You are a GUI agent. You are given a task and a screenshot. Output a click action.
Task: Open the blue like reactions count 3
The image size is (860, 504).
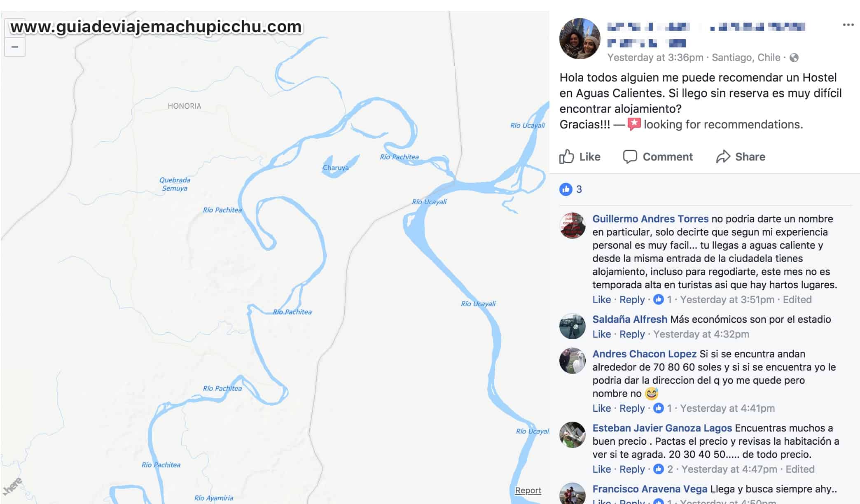tap(570, 189)
